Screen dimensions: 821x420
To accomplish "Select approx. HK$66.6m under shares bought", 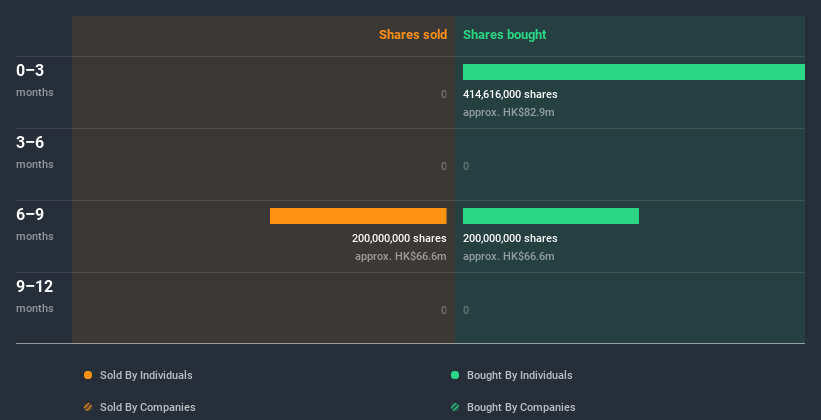I will (508, 257).
